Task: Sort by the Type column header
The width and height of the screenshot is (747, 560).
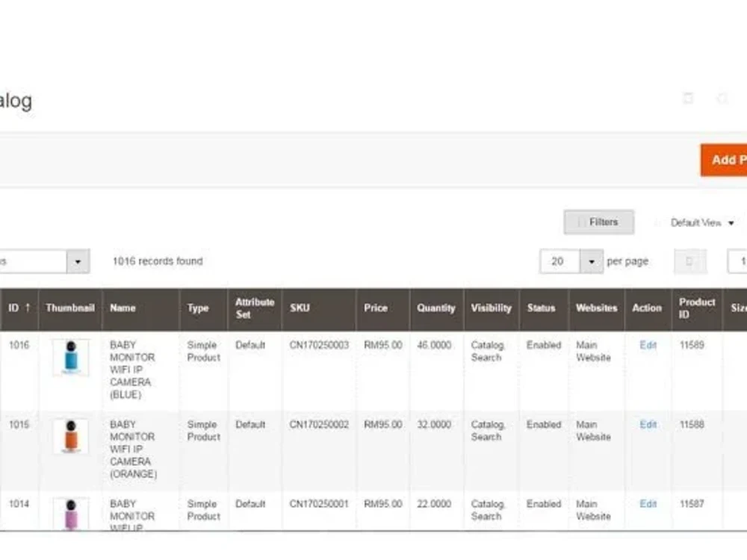Action: tap(204, 308)
